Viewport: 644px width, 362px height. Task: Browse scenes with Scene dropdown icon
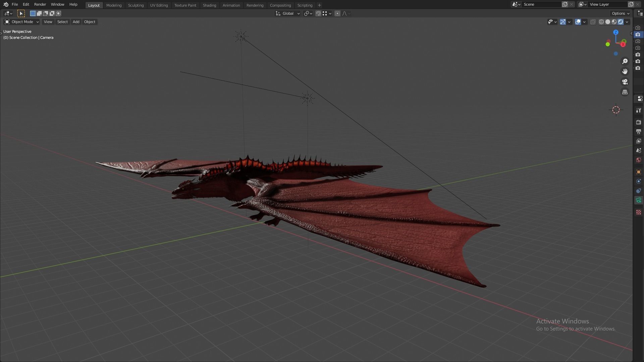[516, 4]
